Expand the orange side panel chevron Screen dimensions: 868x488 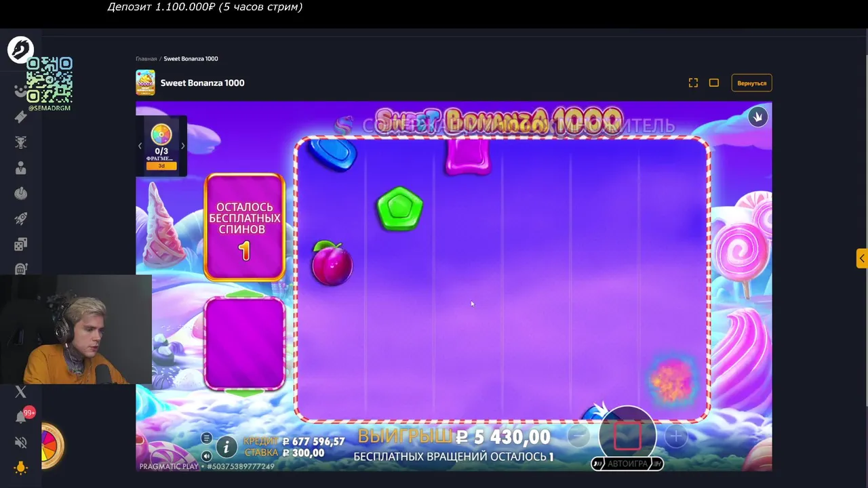862,258
